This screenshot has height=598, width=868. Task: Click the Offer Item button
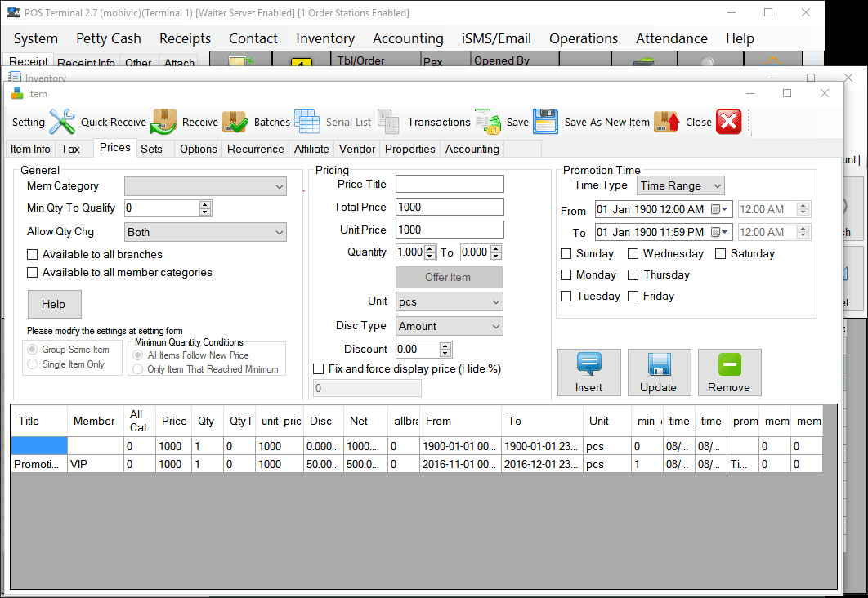tap(449, 277)
